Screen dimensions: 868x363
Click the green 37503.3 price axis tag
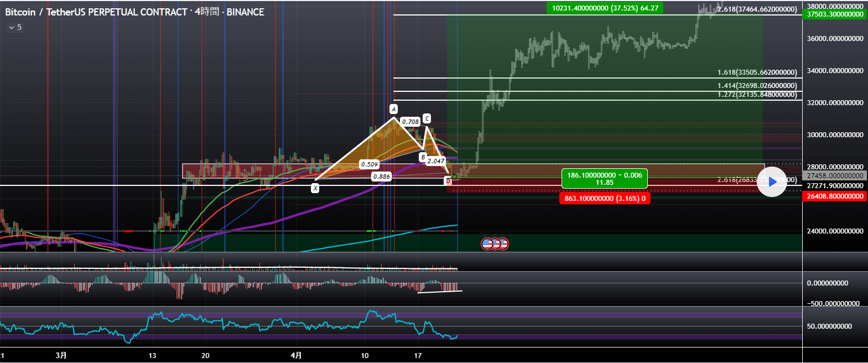coord(835,14)
